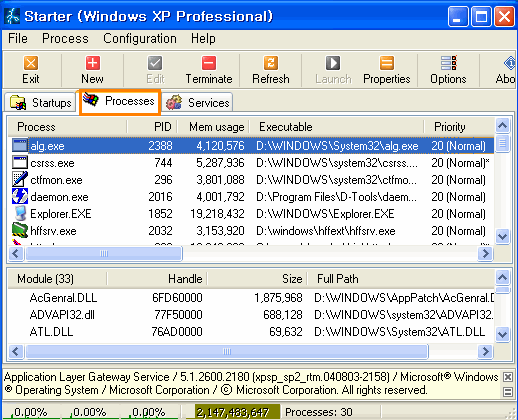Click the hffsrv.exe process icon

click(20, 230)
